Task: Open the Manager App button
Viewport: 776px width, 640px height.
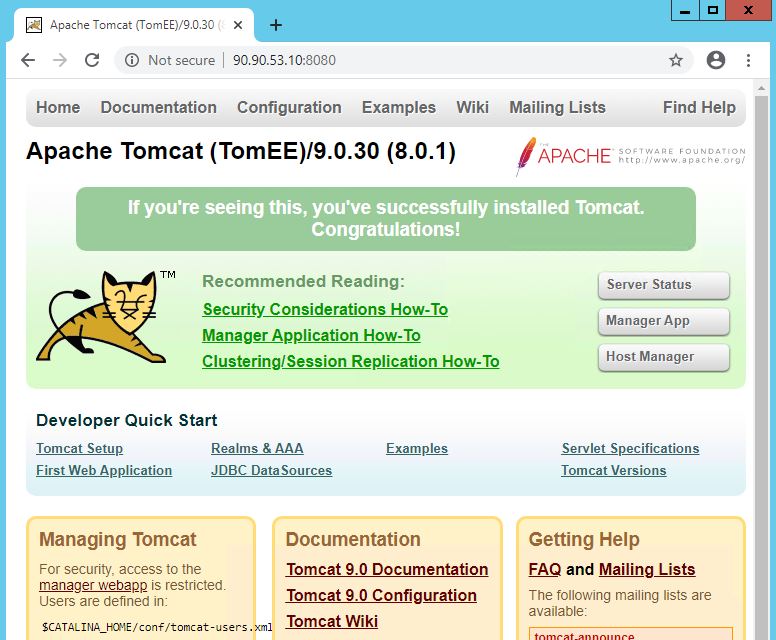Action: (x=664, y=321)
